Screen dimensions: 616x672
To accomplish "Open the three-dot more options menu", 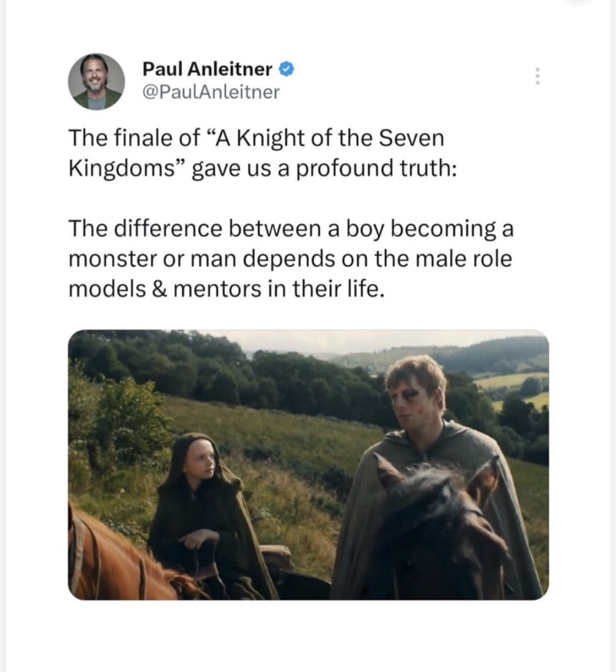I will 536,77.
